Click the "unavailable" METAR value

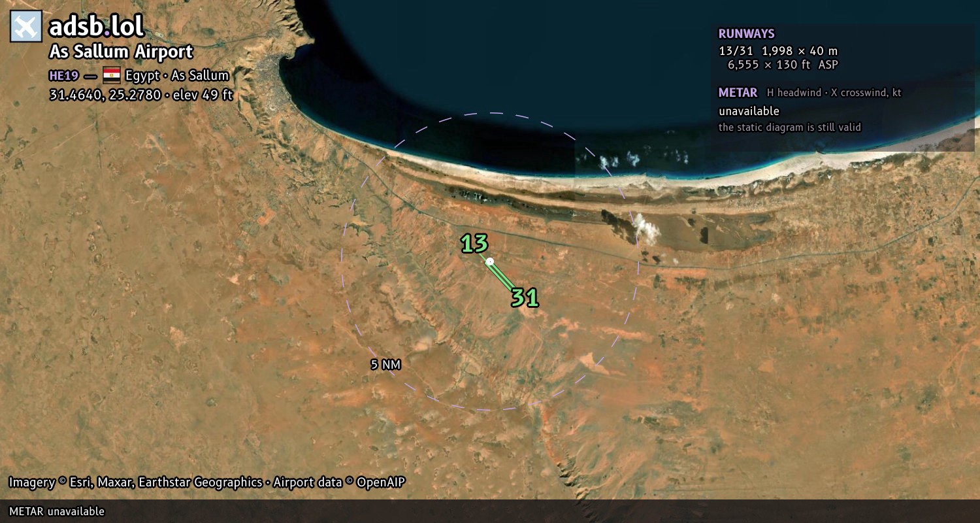pyautogui.click(x=749, y=111)
